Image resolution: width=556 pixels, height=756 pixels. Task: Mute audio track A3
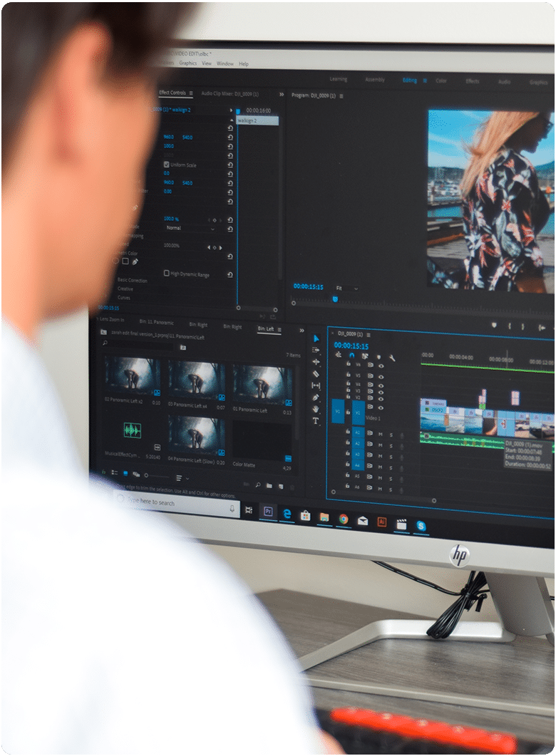point(380,456)
